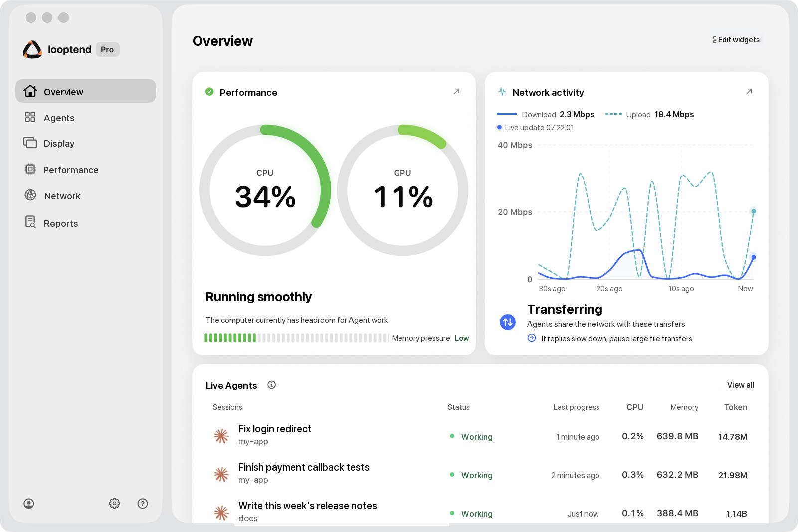Click the Transferring up-down arrows icon
This screenshot has height=532, width=798.
508,322
